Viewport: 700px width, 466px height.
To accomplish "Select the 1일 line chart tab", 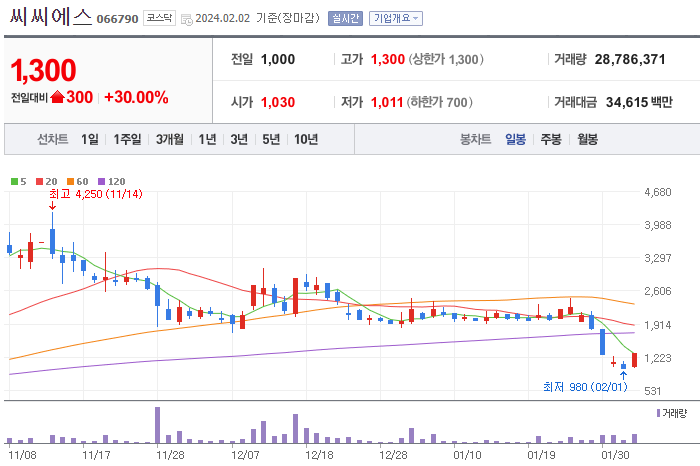I will click(90, 139).
